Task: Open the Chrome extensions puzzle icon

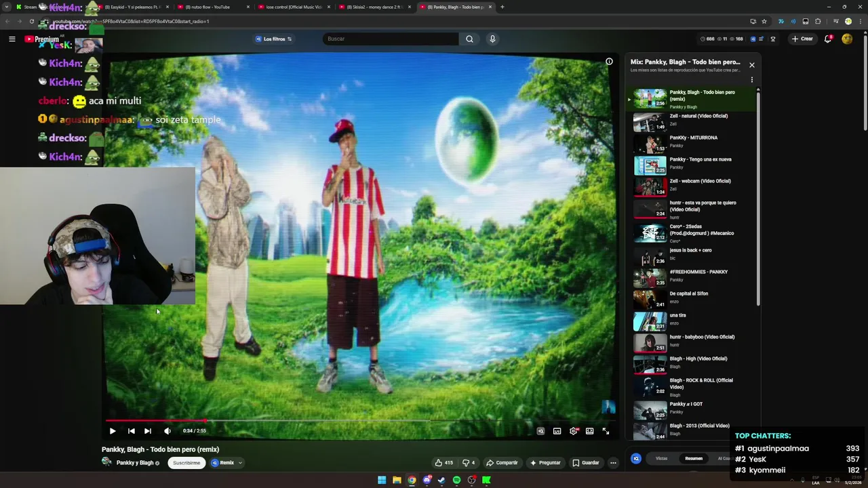Action: [x=818, y=21]
